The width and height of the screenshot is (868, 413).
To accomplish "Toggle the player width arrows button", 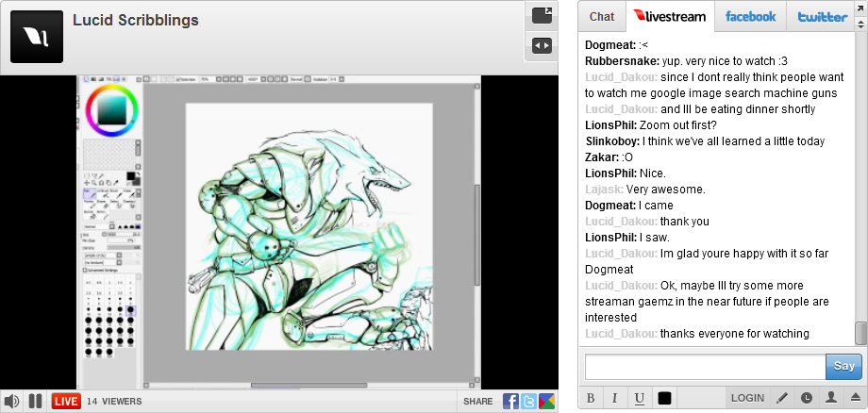I will point(542,44).
